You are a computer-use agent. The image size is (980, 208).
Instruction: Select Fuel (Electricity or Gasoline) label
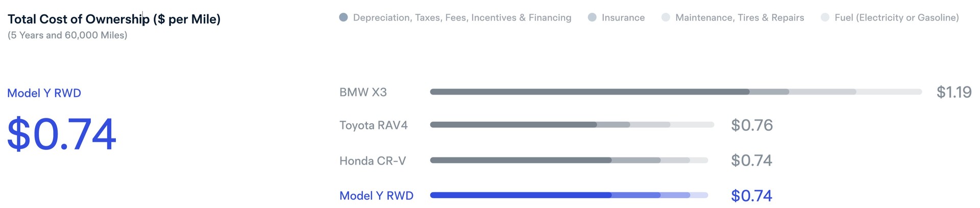tap(897, 18)
